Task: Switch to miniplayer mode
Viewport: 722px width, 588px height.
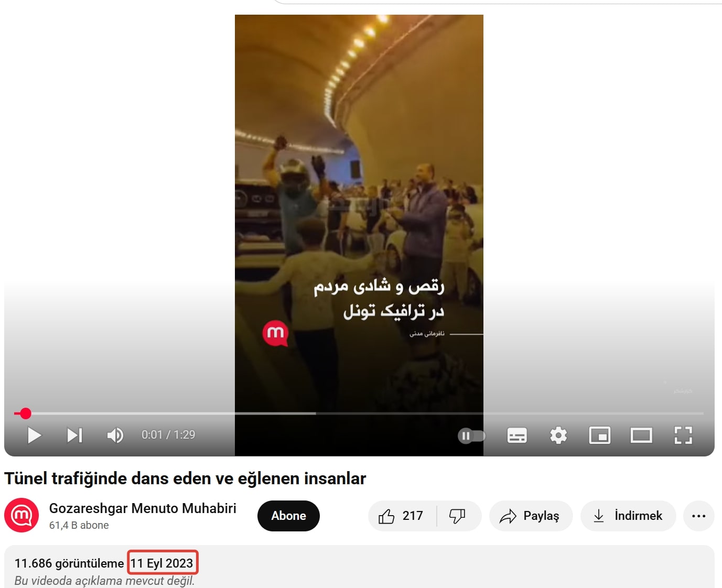Action: pyautogui.click(x=599, y=435)
